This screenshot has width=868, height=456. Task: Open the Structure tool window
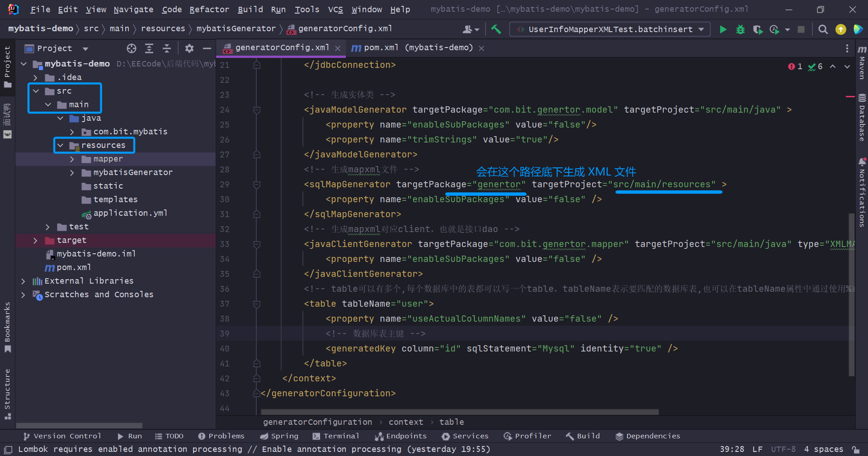click(7, 394)
